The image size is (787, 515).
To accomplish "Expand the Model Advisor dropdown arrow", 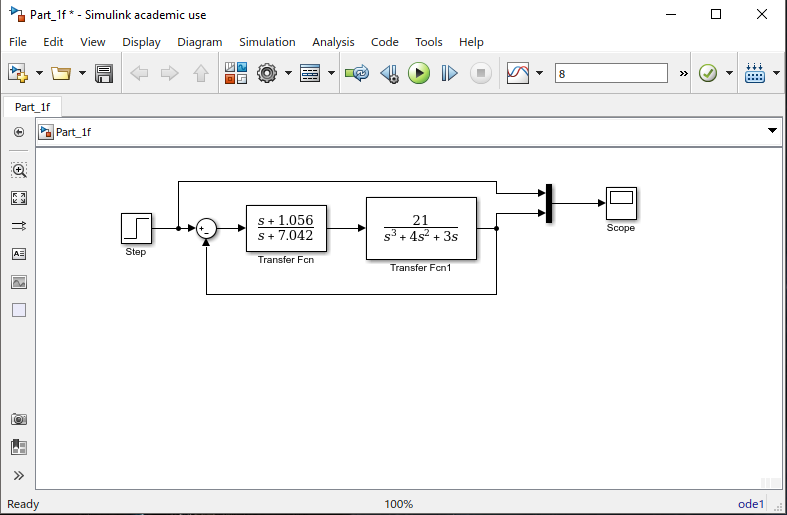I will coord(729,73).
